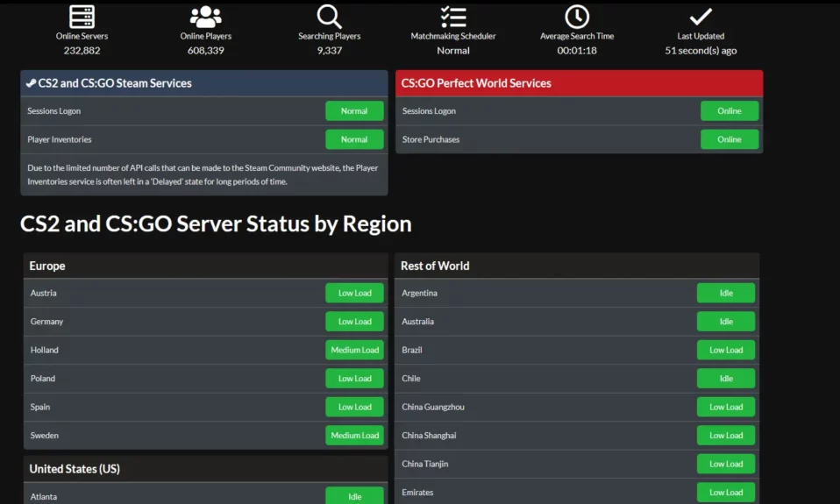Image resolution: width=840 pixels, height=504 pixels.
Task: Click the Germany Low Load status
Action: (x=354, y=322)
